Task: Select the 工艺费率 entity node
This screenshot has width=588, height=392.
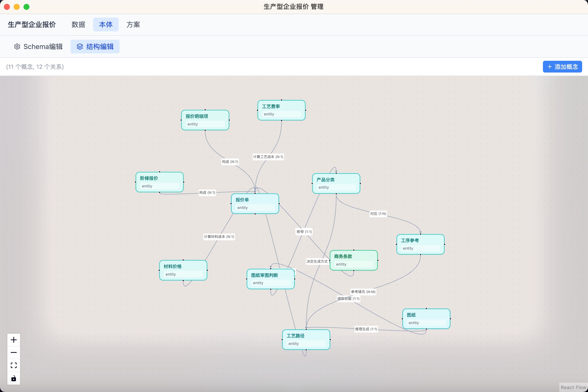Action: click(x=282, y=110)
